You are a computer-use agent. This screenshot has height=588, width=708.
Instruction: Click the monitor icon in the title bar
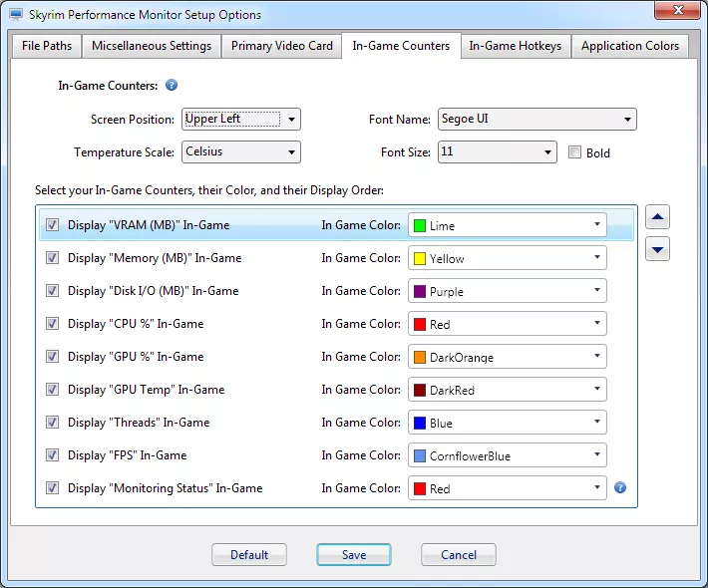[x=16, y=14]
